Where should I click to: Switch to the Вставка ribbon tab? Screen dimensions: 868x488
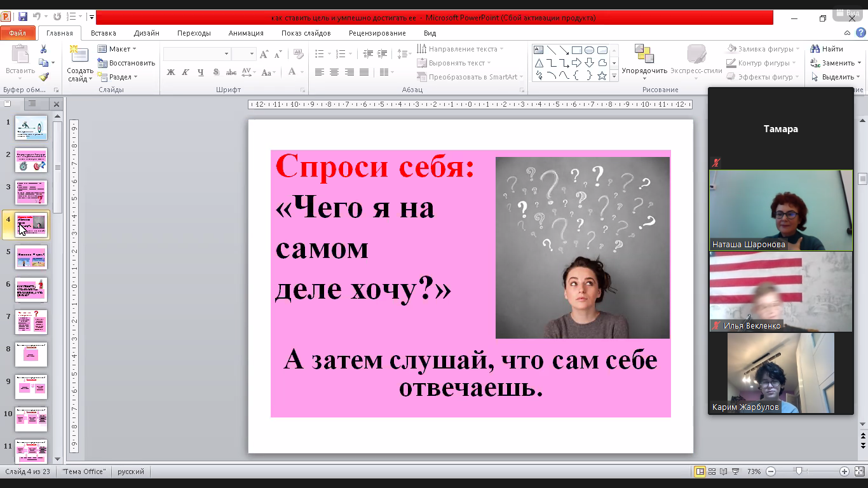click(103, 33)
